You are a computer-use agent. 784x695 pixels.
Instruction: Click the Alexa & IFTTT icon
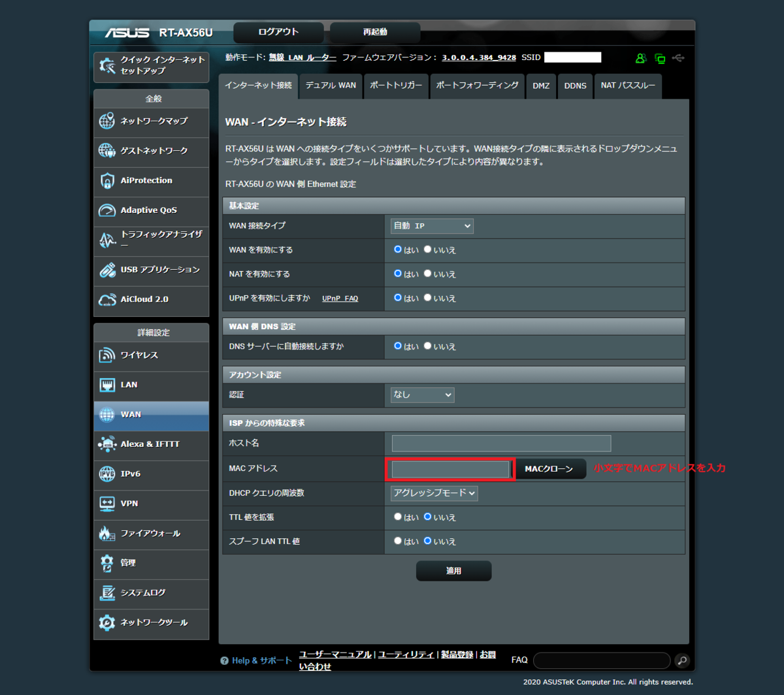[x=107, y=444]
